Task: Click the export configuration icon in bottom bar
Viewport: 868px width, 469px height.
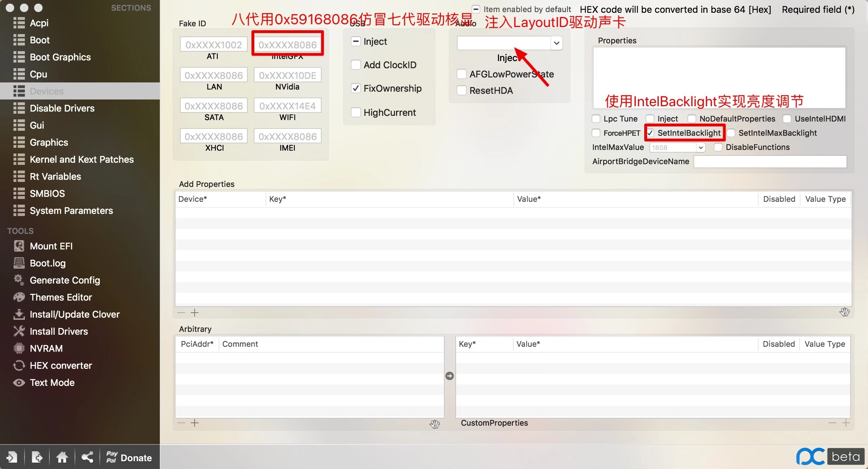Action: [x=37, y=457]
